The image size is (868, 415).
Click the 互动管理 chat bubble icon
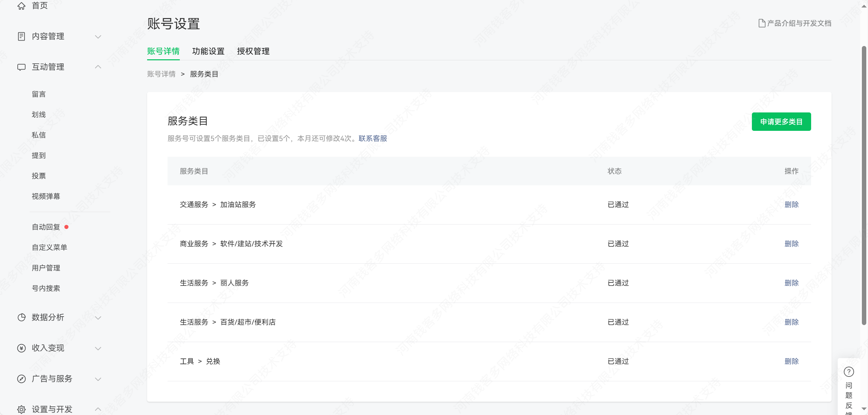tap(21, 67)
